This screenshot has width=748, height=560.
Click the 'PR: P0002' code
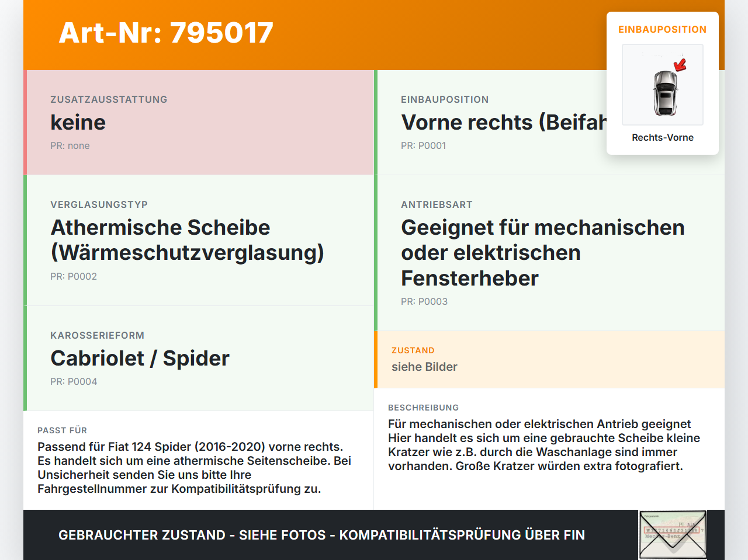click(x=74, y=276)
